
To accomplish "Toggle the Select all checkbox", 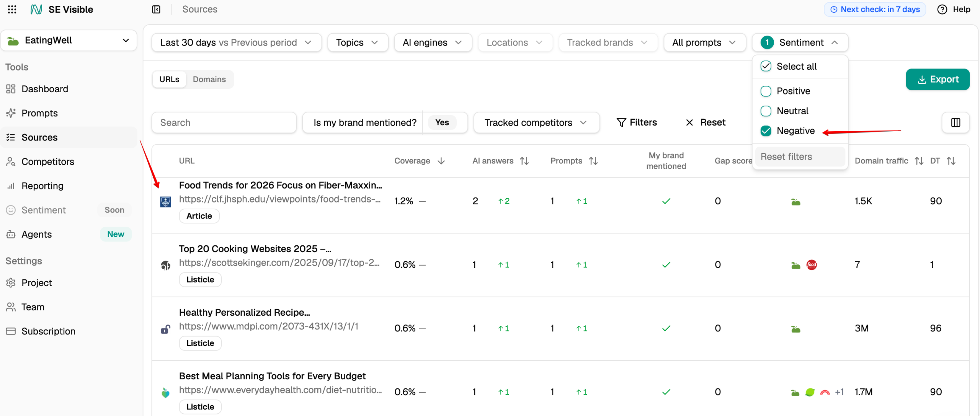I will pos(766,66).
